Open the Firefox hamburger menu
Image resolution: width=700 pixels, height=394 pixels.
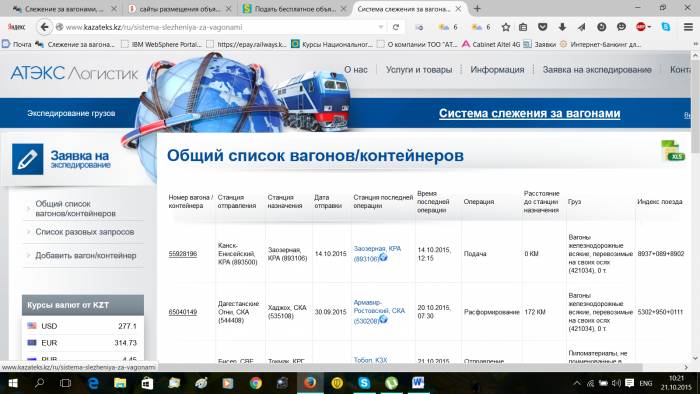[x=688, y=27]
